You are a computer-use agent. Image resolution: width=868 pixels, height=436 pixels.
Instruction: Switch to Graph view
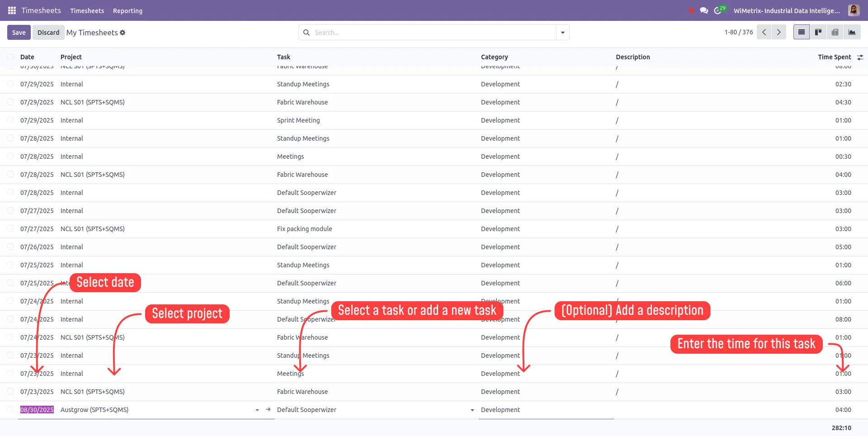click(852, 32)
